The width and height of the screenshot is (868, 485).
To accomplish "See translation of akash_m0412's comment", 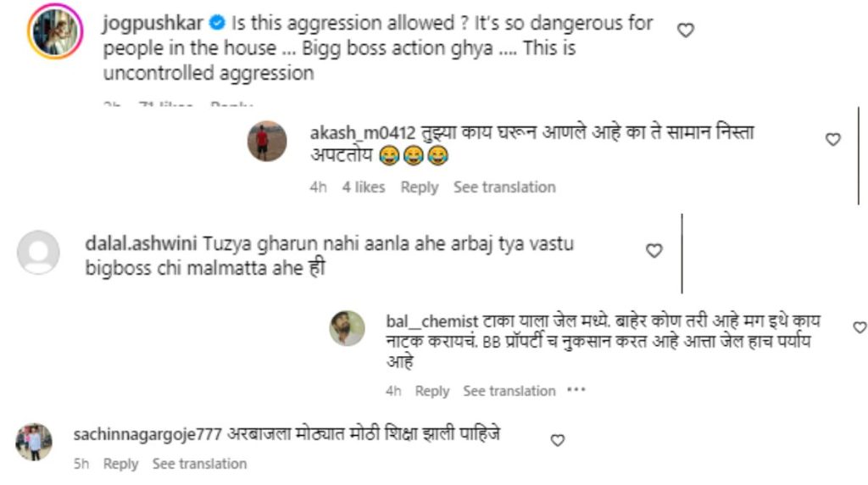I will [504, 187].
